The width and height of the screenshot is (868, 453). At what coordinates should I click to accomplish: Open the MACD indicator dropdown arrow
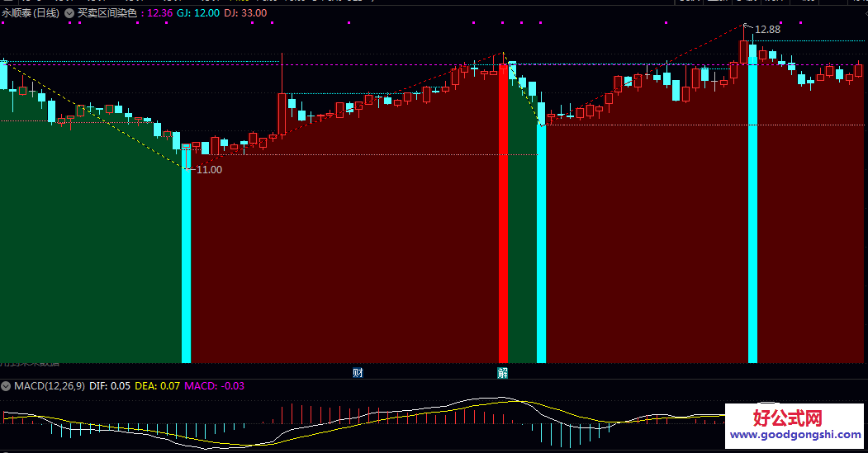[6, 386]
